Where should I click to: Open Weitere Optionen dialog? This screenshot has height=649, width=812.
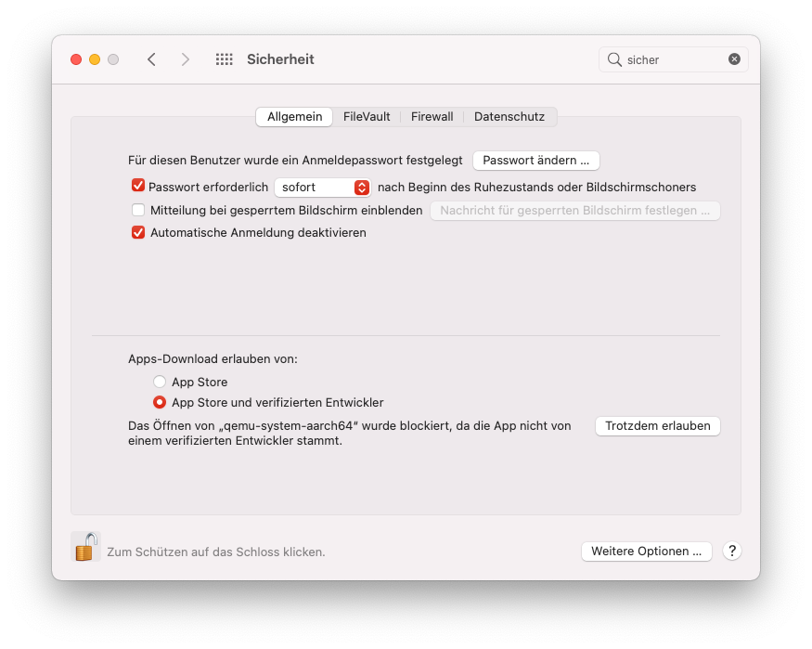click(x=646, y=551)
